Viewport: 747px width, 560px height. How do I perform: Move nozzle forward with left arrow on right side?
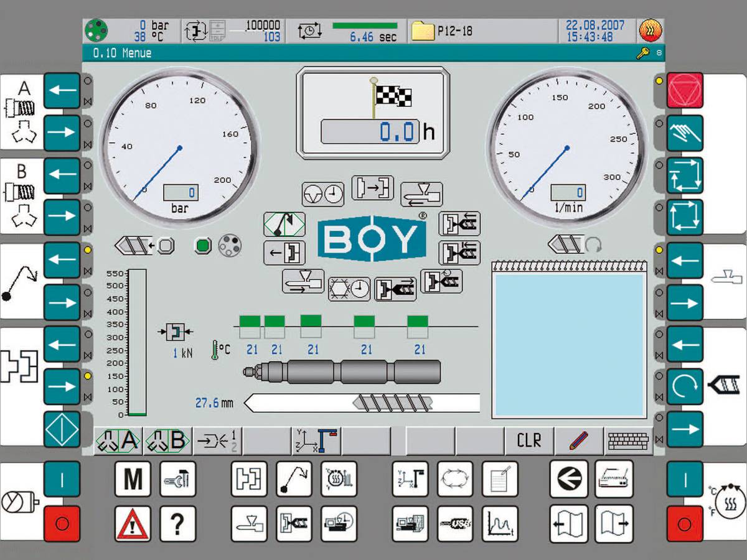685,260
